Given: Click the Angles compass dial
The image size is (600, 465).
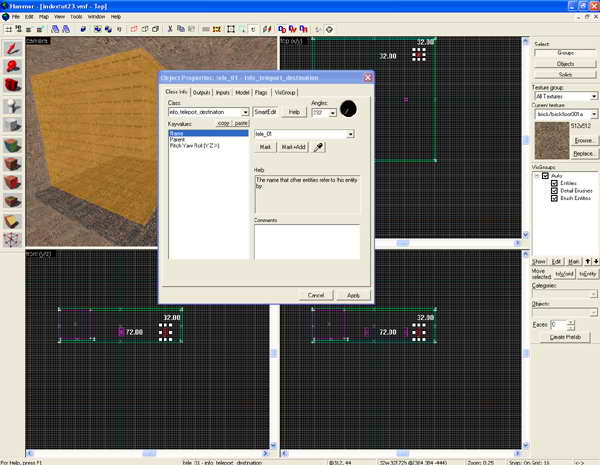Looking at the screenshot, I should [348, 109].
